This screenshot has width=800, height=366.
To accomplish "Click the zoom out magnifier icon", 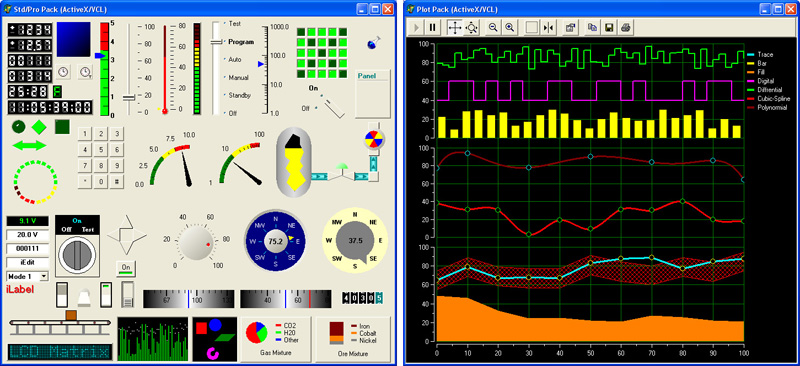I will click(x=493, y=28).
